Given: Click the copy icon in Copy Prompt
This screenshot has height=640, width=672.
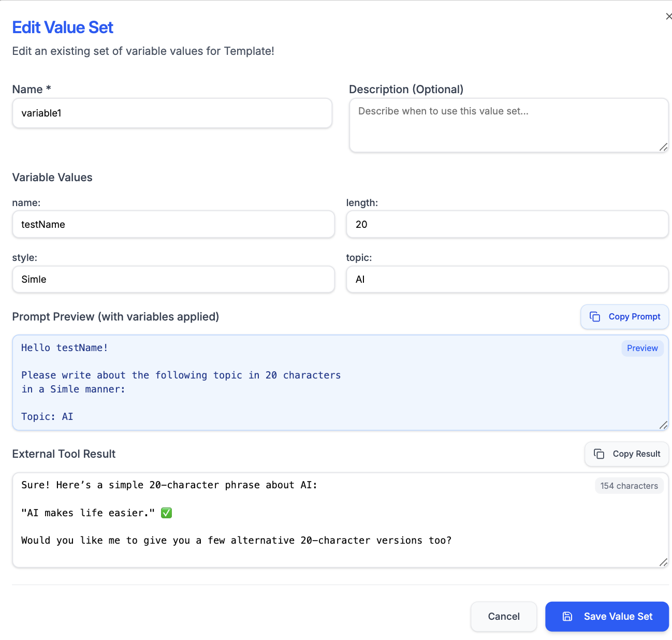Looking at the screenshot, I should [595, 317].
